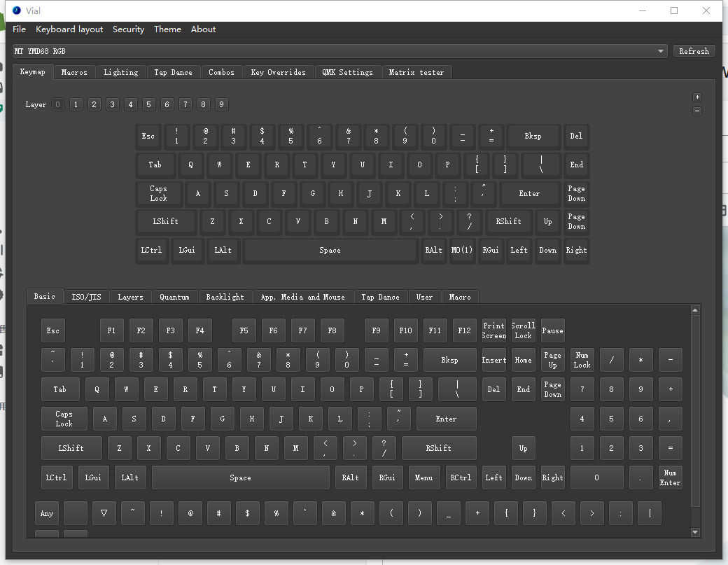Open the Tap Dance top tab
Image resolution: width=728 pixels, height=565 pixels.
click(x=173, y=72)
